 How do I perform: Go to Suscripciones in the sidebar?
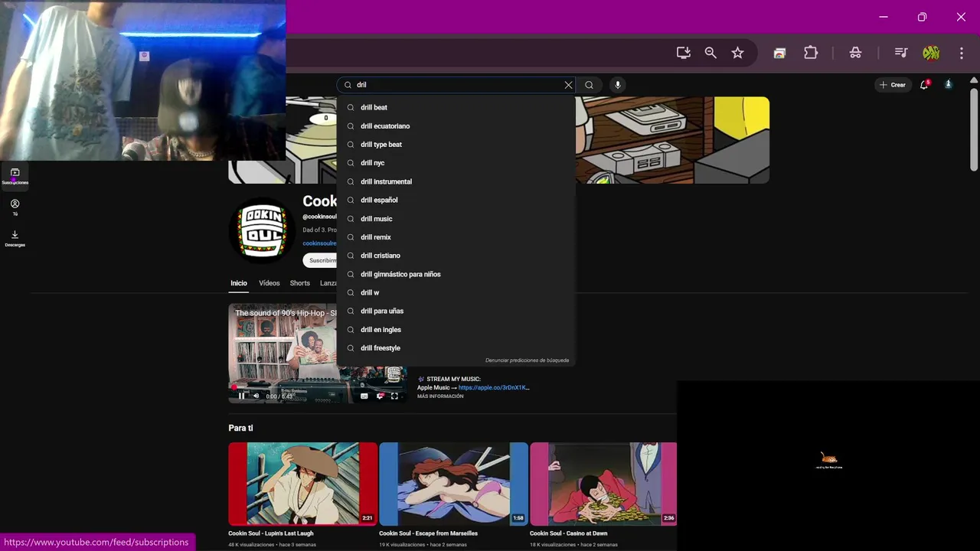pos(15,176)
